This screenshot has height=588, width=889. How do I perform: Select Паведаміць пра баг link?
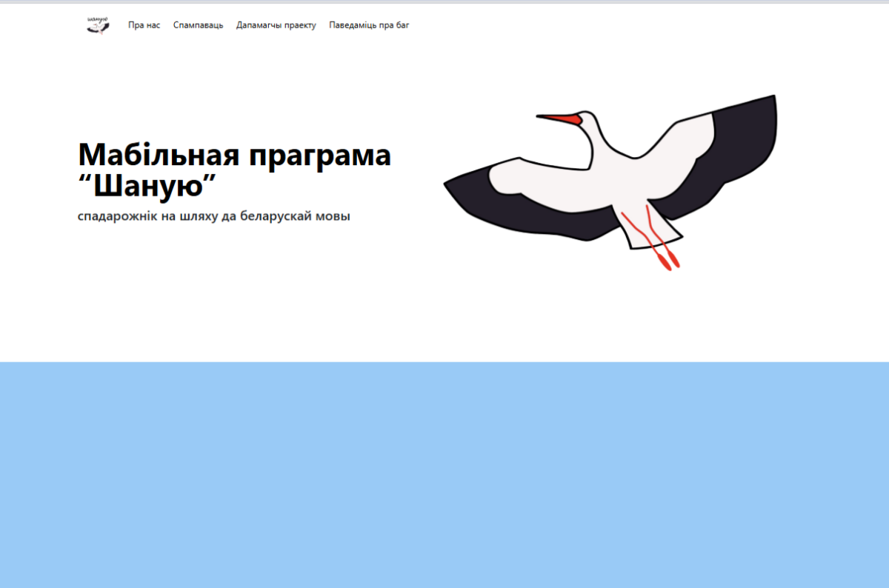369,25
